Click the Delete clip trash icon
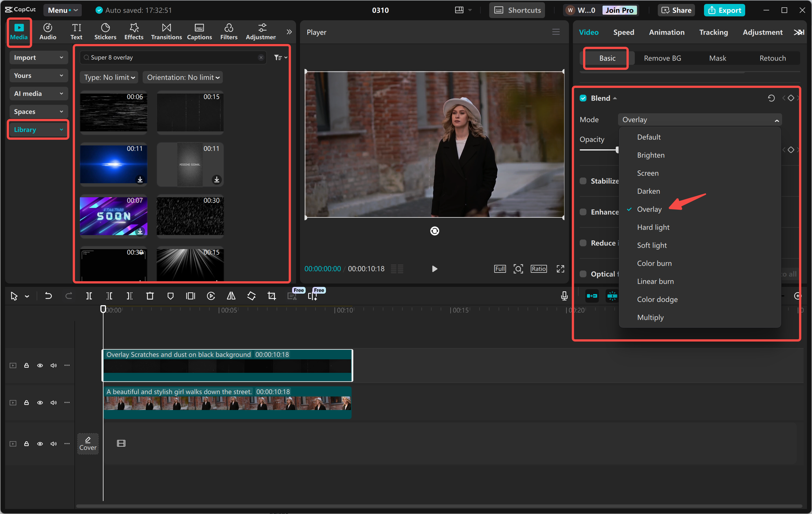This screenshot has width=812, height=514. (150, 296)
